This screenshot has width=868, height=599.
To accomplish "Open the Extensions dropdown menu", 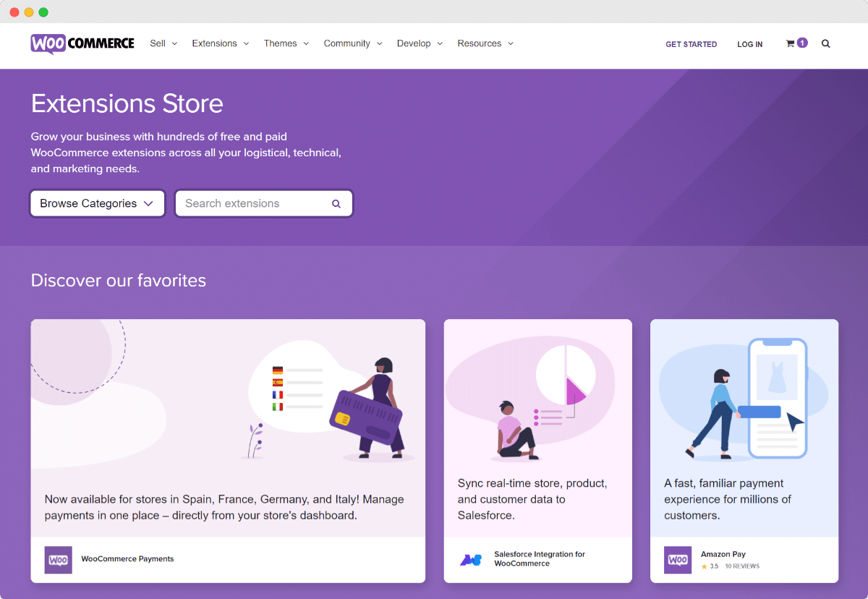I will click(x=221, y=43).
